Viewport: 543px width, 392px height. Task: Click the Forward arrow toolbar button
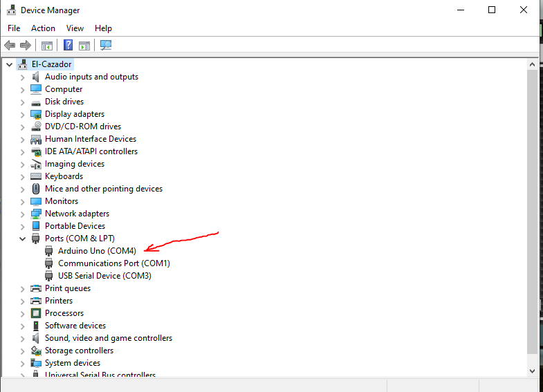coord(26,46)
